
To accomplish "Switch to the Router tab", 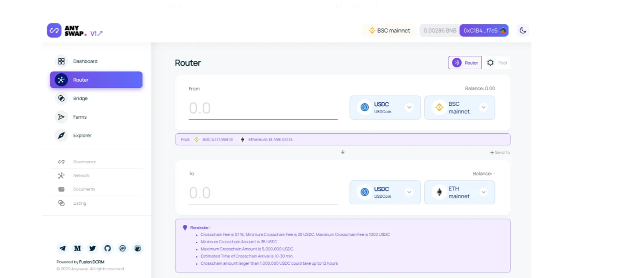I will pyautogui.click(x=465, y=63).
